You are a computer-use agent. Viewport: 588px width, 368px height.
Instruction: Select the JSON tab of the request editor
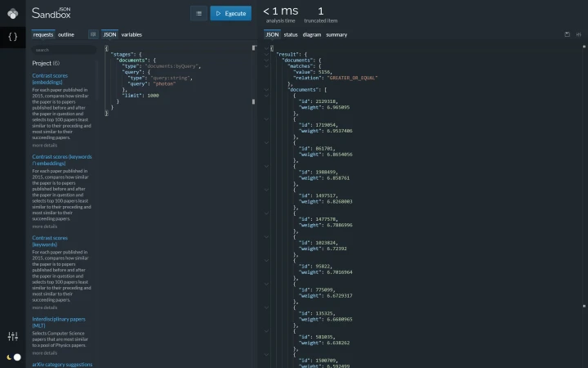(109, 34)
